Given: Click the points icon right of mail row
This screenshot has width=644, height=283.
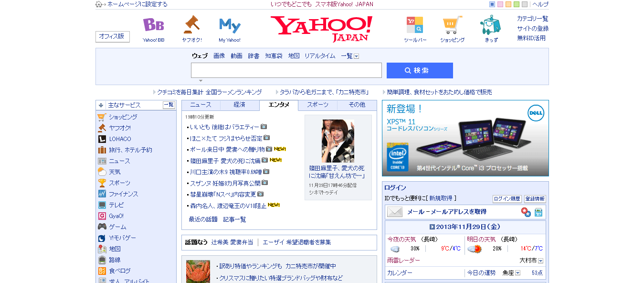Looking at the screenshot, I should (526, 212).
